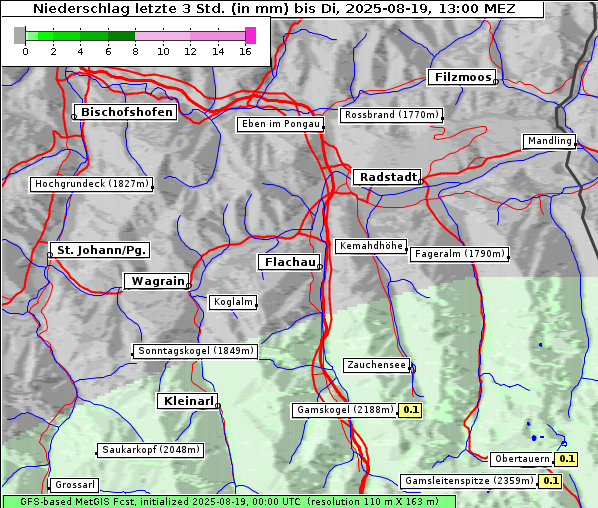
Task: Click the magenta end of the legend
Action: point(251,35)
